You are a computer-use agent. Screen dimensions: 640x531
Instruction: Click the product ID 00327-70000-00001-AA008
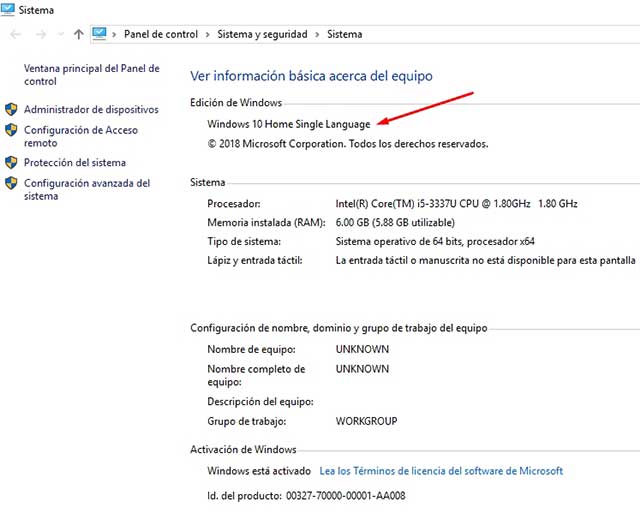[x=346, y=496]
